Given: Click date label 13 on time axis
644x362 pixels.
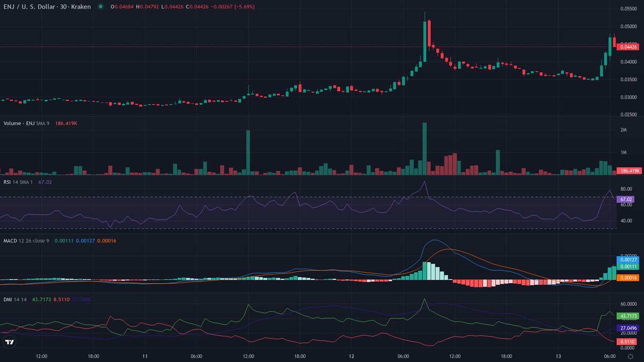Looking at the screenshot, I should pos(558,356).
